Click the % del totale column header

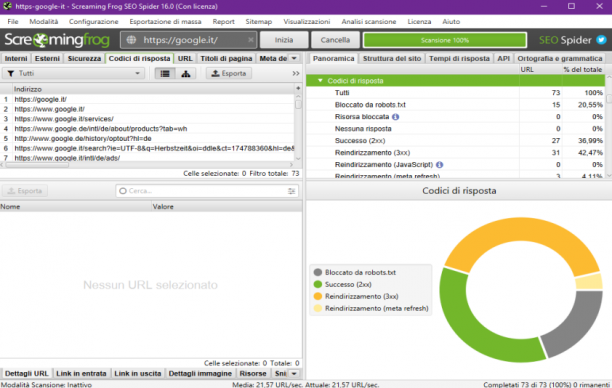coord(583,69)
